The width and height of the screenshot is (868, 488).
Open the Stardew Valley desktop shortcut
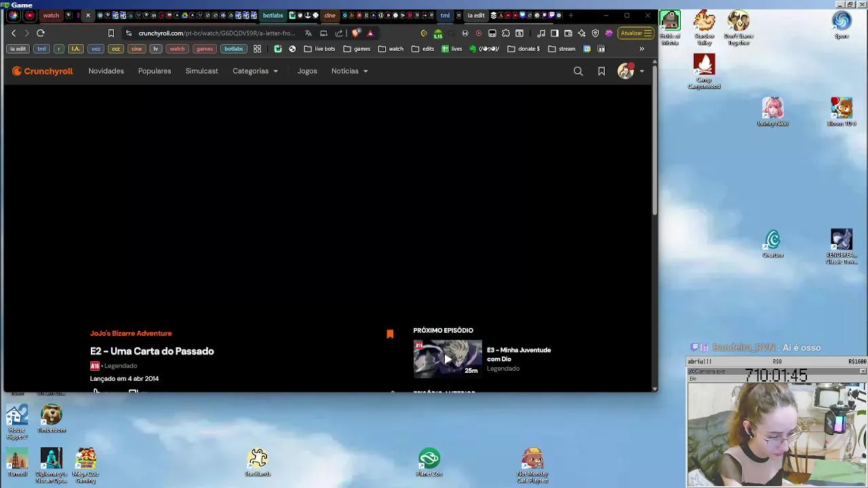pos(704,28)
